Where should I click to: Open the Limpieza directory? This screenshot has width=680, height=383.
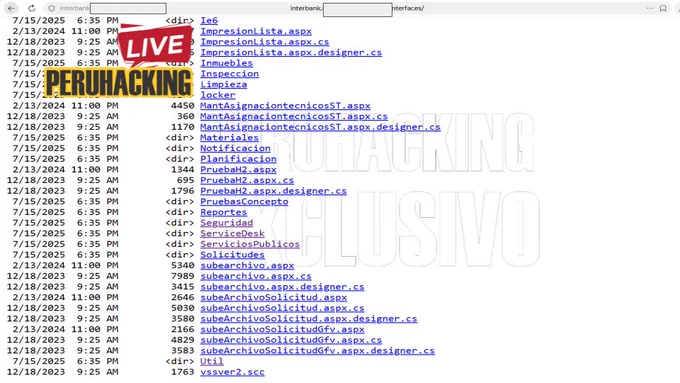(x=223, y=84)
